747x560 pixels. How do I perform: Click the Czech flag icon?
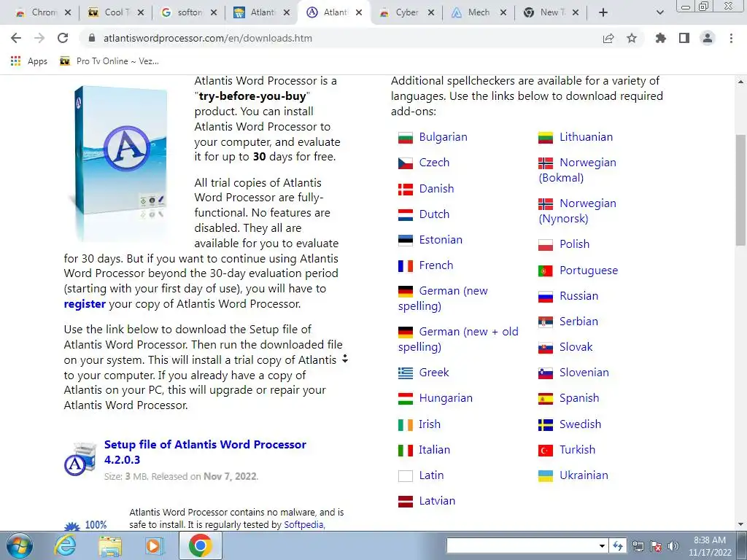(x=406, y=163)
